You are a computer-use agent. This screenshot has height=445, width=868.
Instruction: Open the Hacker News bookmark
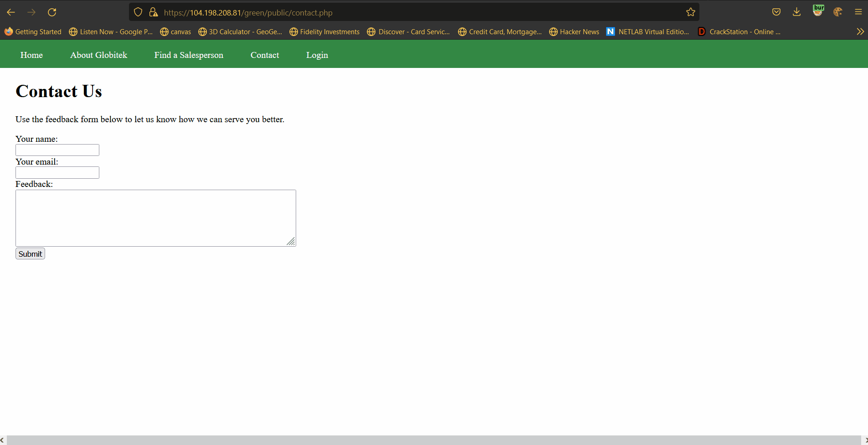click(574, 31)
